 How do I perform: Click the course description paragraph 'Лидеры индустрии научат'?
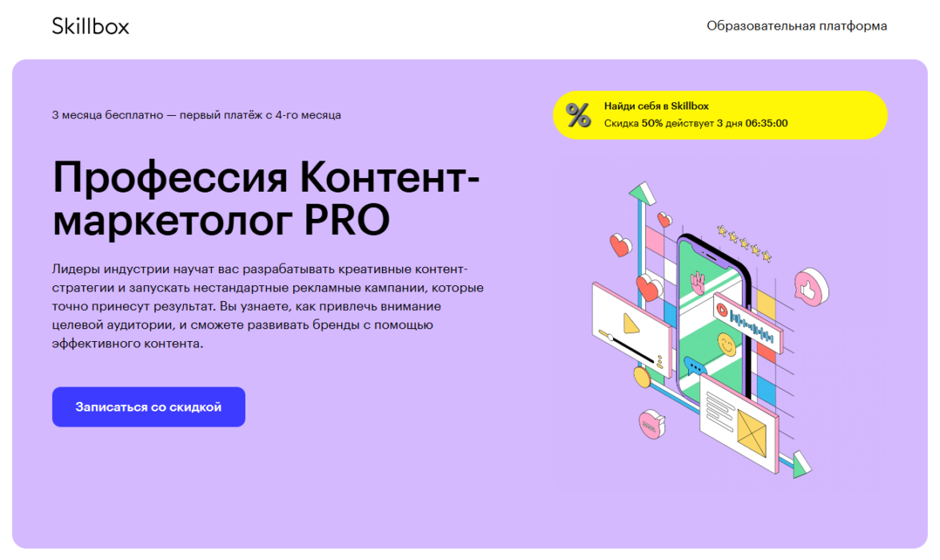(268, 306)
